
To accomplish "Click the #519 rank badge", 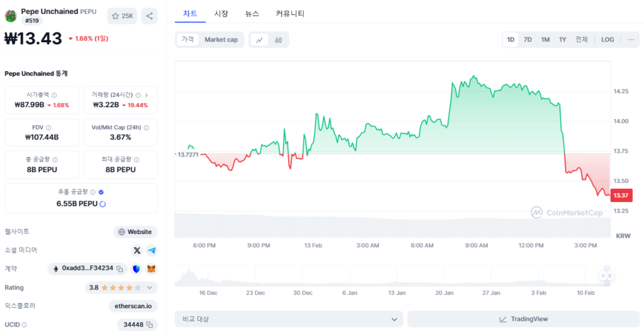I will click(x=31, y=21).
